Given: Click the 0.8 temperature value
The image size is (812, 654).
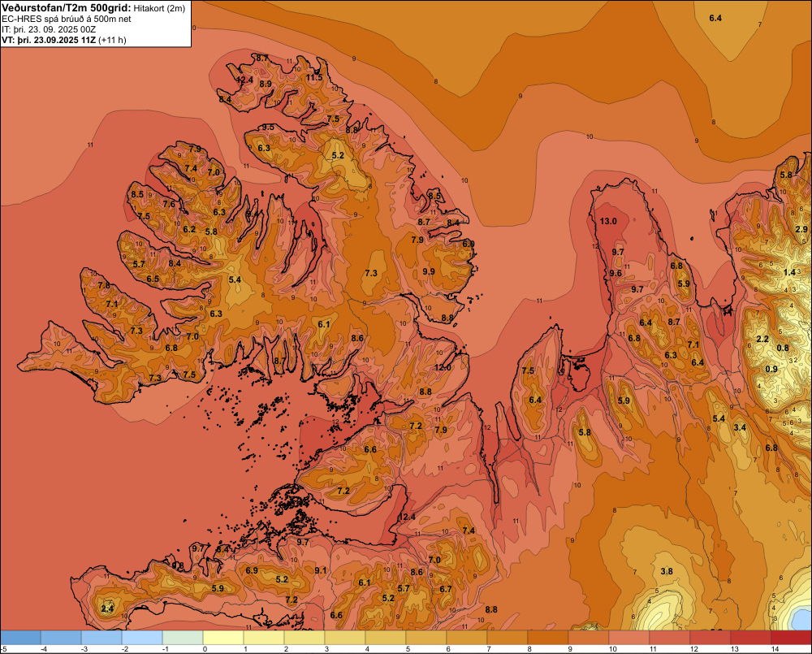Looking at the screenshot, I should tap(783, 349).
